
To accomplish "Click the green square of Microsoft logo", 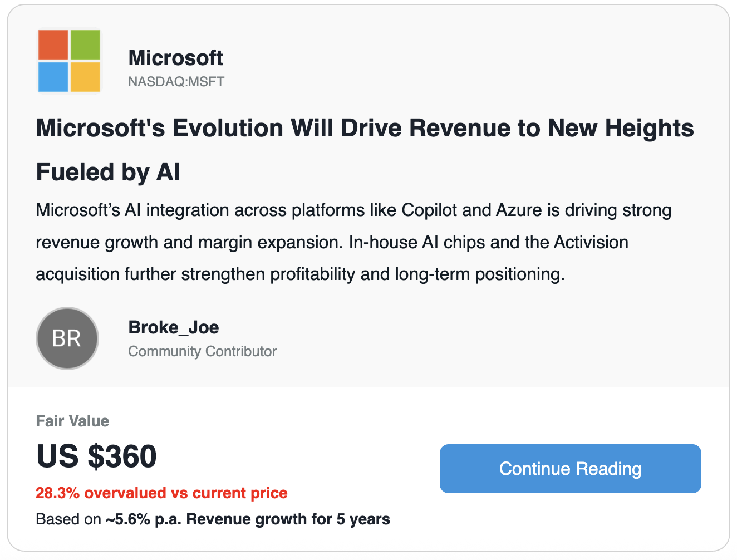I will point(85,45).
